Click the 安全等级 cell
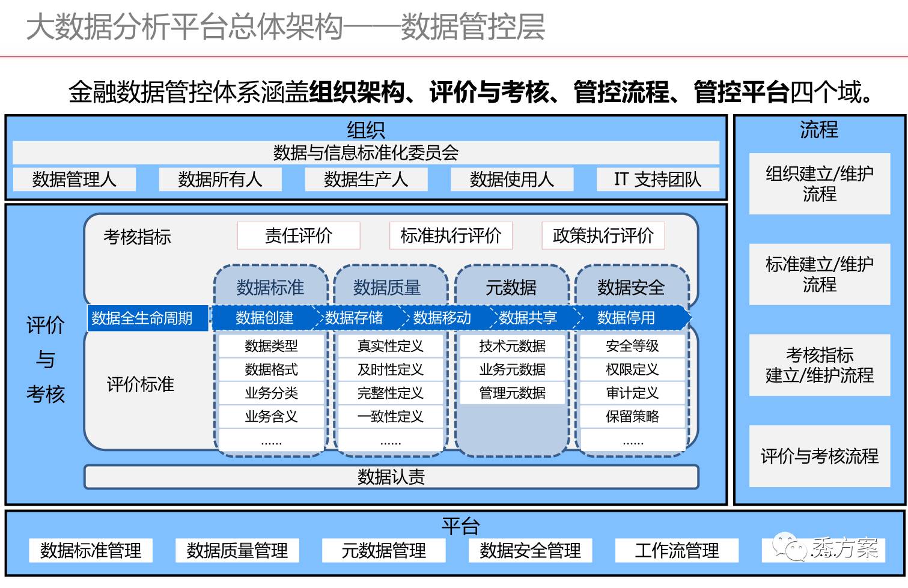This screenshot has height=588, width=908. 632,346
